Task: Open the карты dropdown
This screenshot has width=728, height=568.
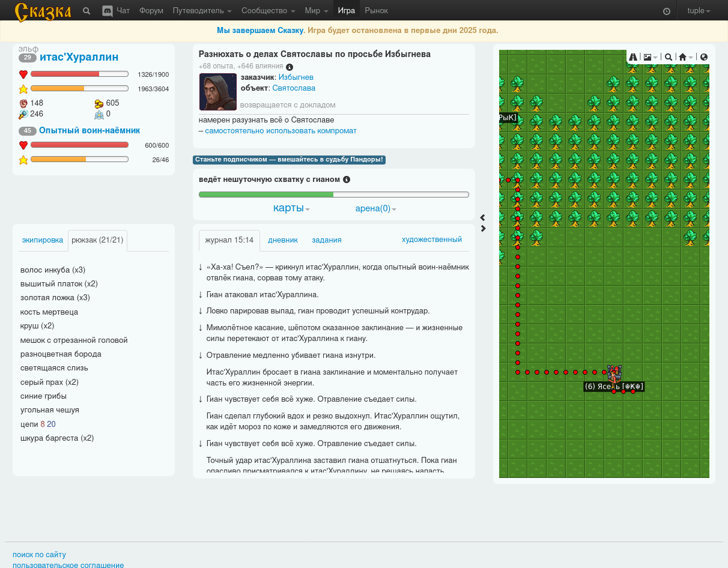Action: [x=291, y=208]
